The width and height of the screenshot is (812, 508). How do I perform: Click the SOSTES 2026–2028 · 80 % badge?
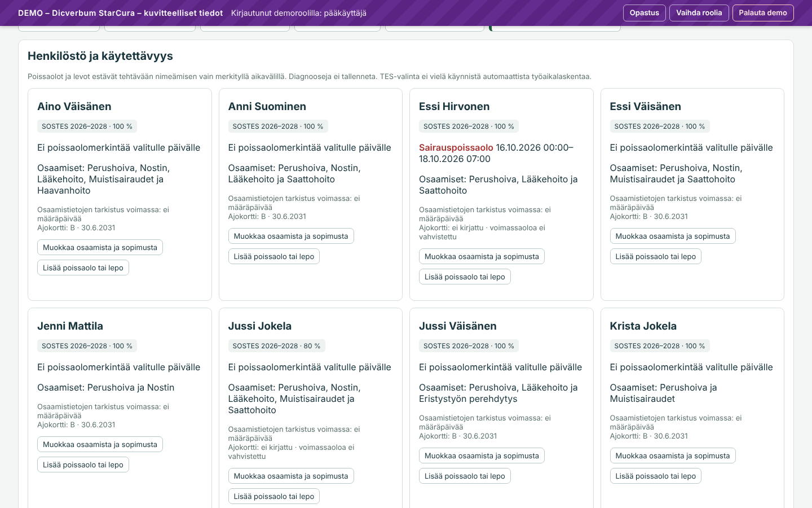click(276, 346)
